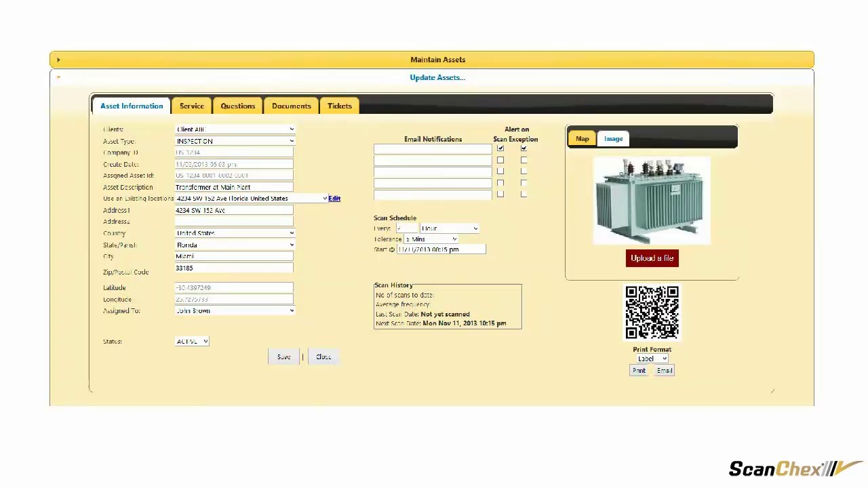Image resolution: width=868 pixels, height=488 pixels.
Task: Click the fifth Email Notifications field
Action: click(433, 195)
